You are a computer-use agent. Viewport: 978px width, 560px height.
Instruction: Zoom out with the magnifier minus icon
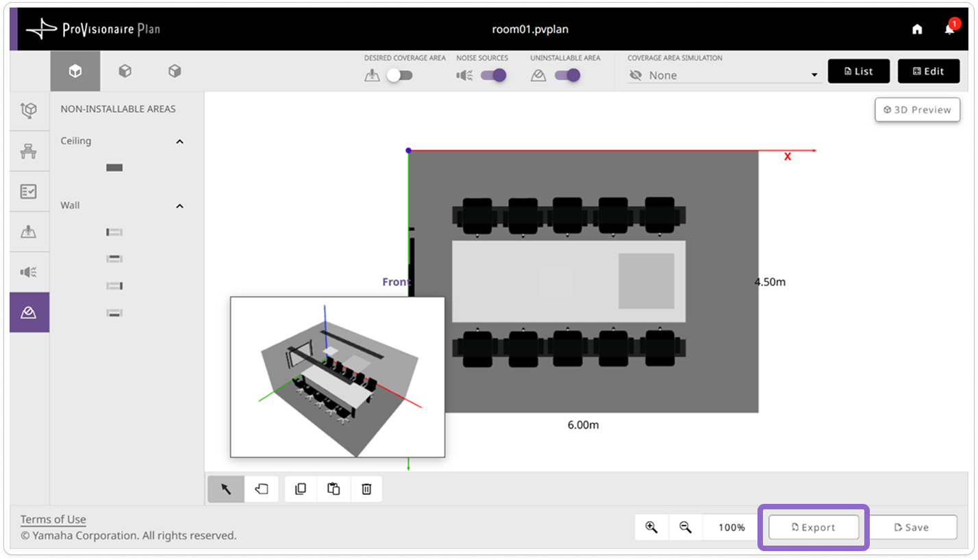[x=685, y=527]
